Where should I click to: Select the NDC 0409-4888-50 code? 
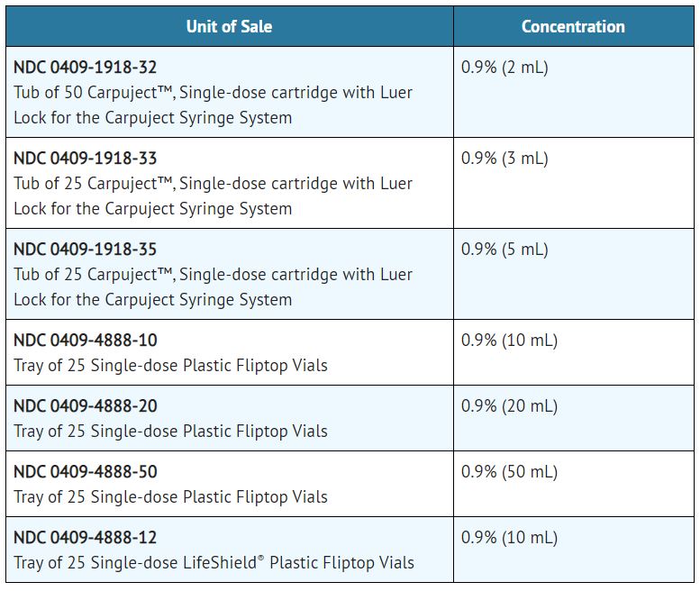pos(85,472)
